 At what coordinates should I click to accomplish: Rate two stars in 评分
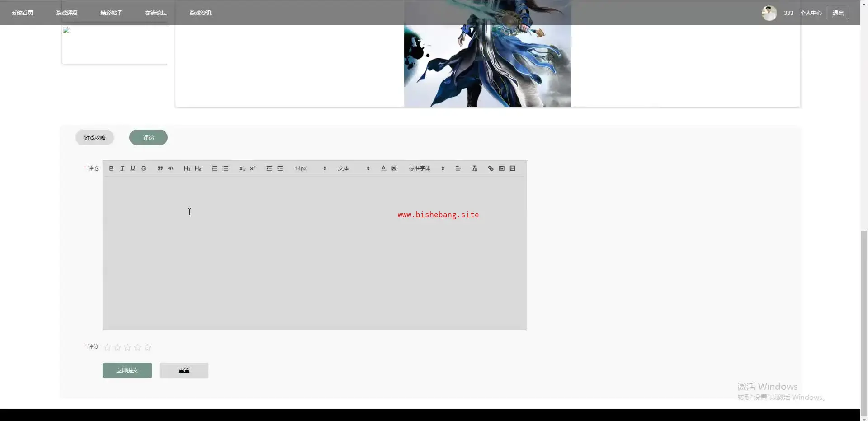tap(118, 347)
